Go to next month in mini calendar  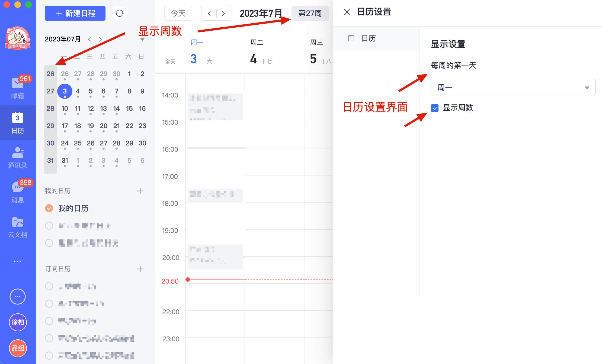(x=100, y=39)
